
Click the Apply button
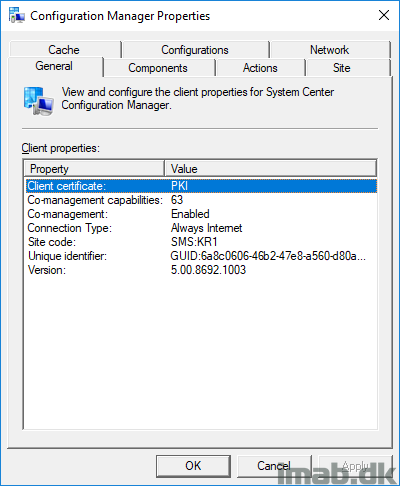pos(355,466)
